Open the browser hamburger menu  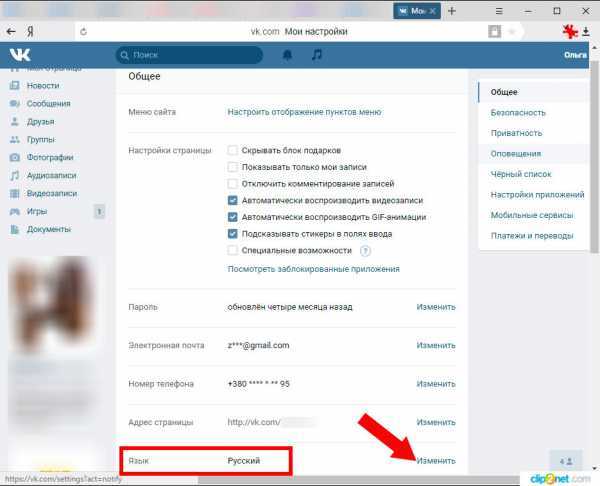pos(499,11)
